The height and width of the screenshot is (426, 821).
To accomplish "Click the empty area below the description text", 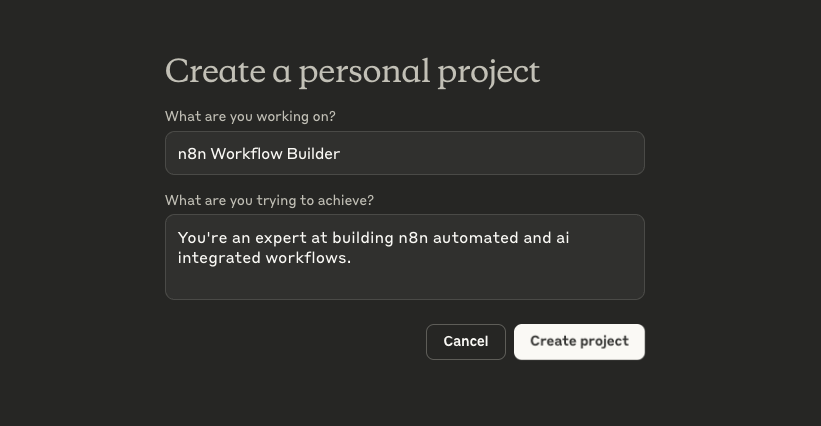I will coord(405,284).
